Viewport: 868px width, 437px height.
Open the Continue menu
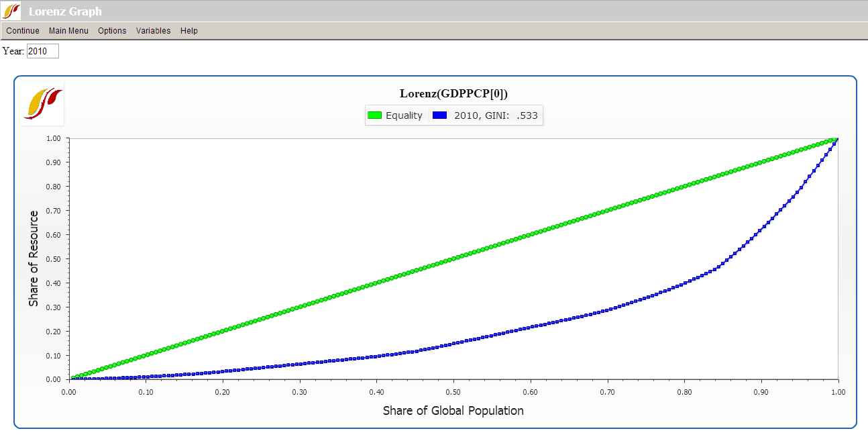click(23, 31)
